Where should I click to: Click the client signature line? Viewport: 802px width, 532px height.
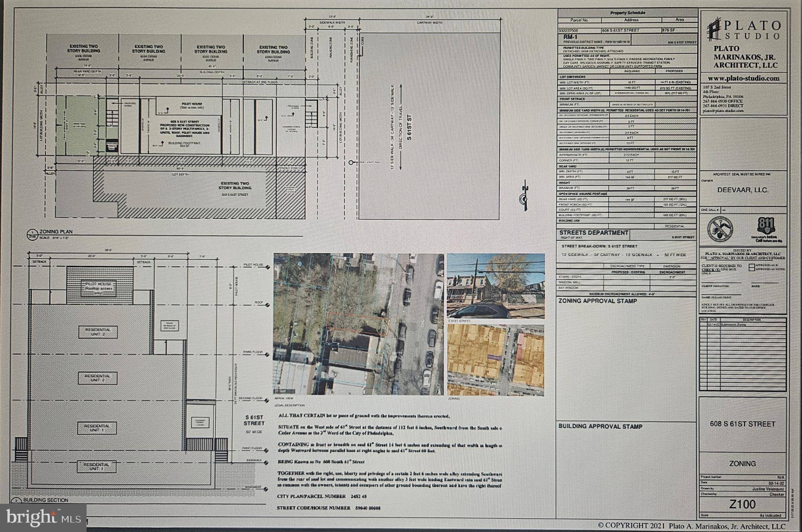722,283
